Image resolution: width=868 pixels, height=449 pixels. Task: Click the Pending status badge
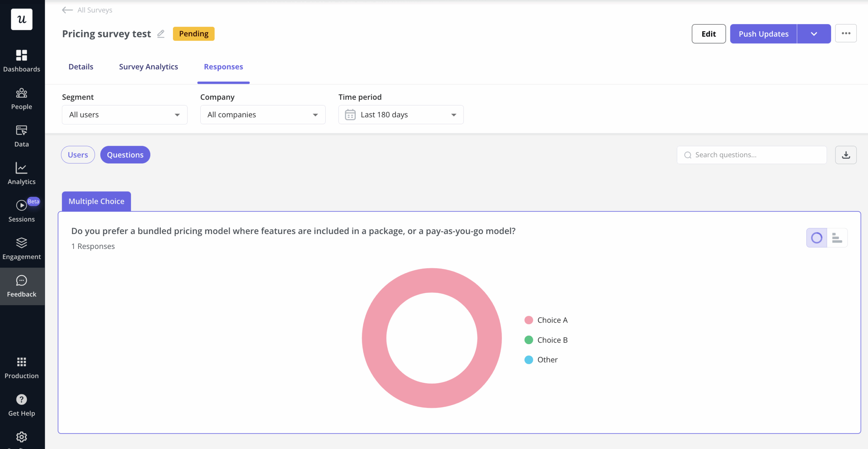pos(194,34)
